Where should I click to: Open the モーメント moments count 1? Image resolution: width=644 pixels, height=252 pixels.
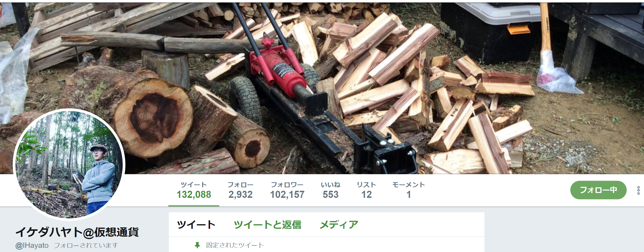point(409,190)
